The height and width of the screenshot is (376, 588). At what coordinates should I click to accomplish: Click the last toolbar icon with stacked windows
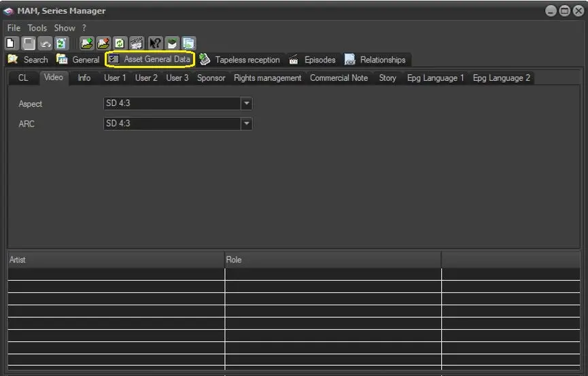pos(188,43)
